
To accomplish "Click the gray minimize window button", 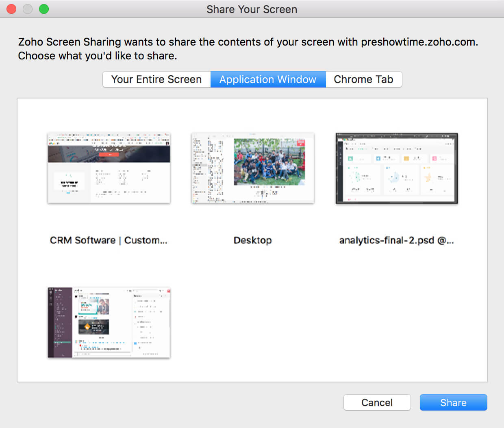I will coord(28,9).
